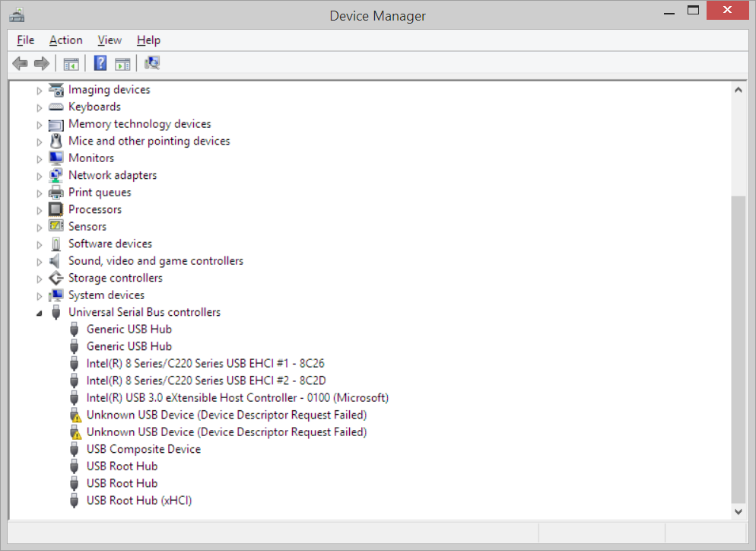Click the scrollbar down arrow
Screen dimensions: 756x551
739,511
